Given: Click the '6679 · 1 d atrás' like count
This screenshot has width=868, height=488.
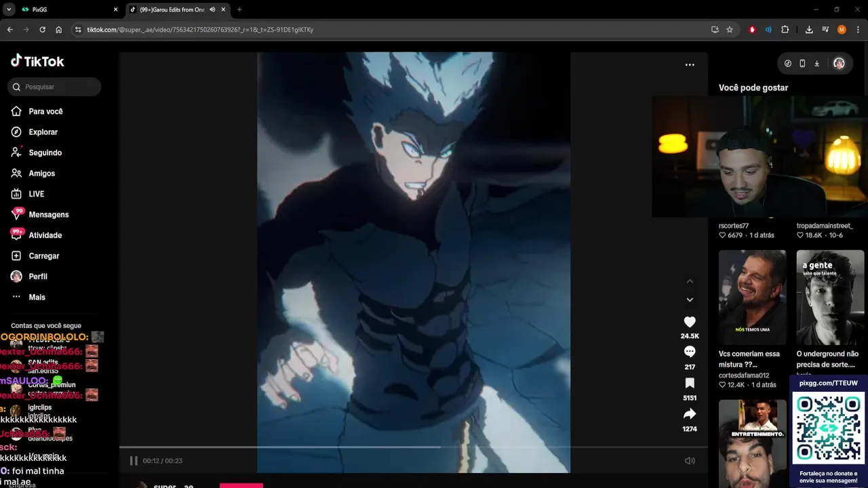Looking at the screenshot, I should 747,235.
